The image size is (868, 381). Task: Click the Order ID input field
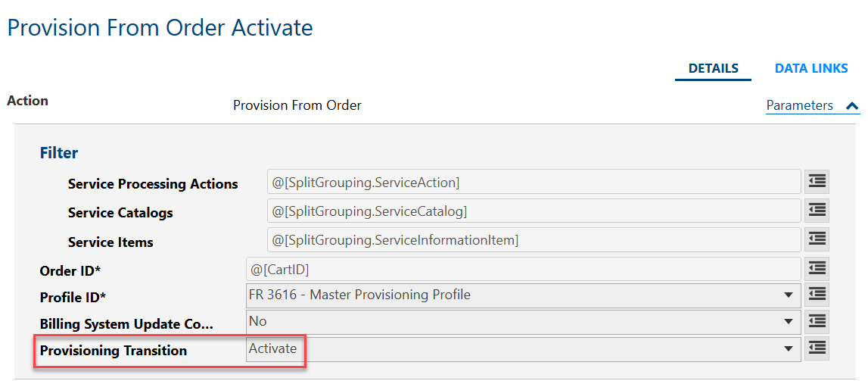pyautogui.click(x=522, y=269)
